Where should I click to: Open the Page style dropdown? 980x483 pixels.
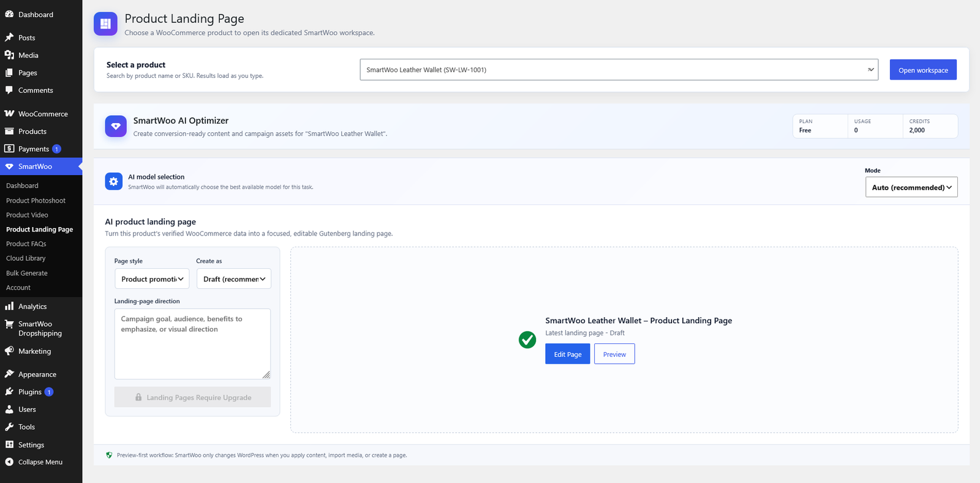(x=152, y=279)
